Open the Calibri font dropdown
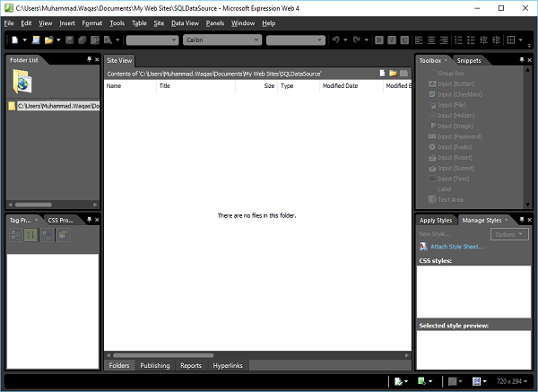This screenshot has height=392, width=538. tap(222, 40)
